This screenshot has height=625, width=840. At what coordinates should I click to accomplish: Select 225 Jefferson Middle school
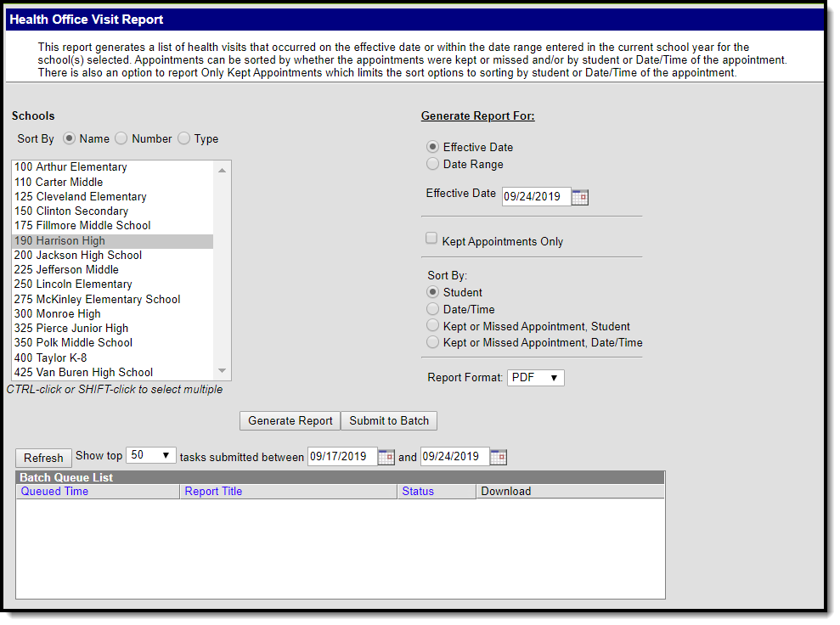click(x=112, y=270)
